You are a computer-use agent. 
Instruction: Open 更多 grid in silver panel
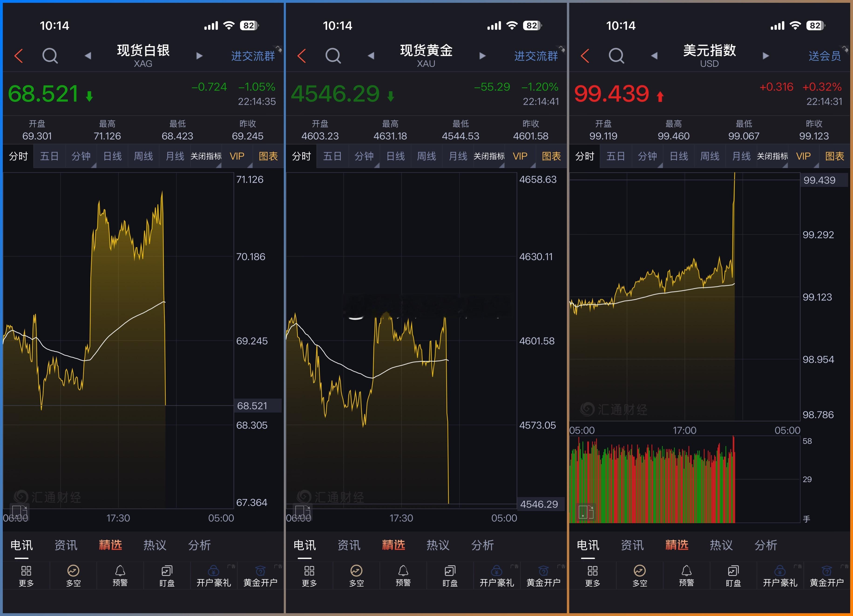26,576
